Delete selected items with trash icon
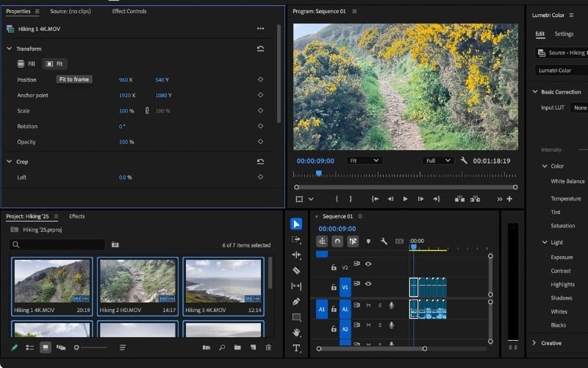Image resolution: width=588 pixels, height=368 pixels. 268,347
